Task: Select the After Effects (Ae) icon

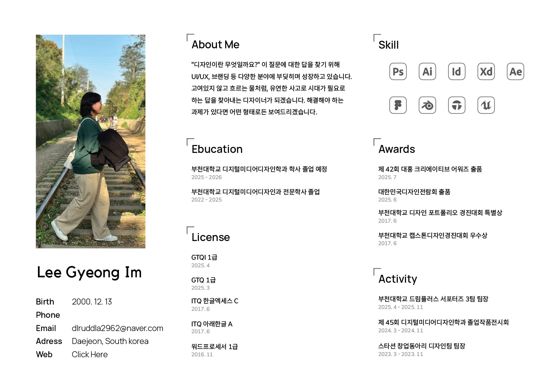Action: (x=515, y=72)
